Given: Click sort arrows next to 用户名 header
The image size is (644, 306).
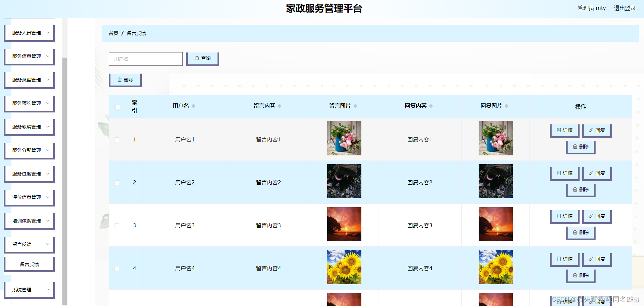Looking at the screenshot, I should [193, 106].
